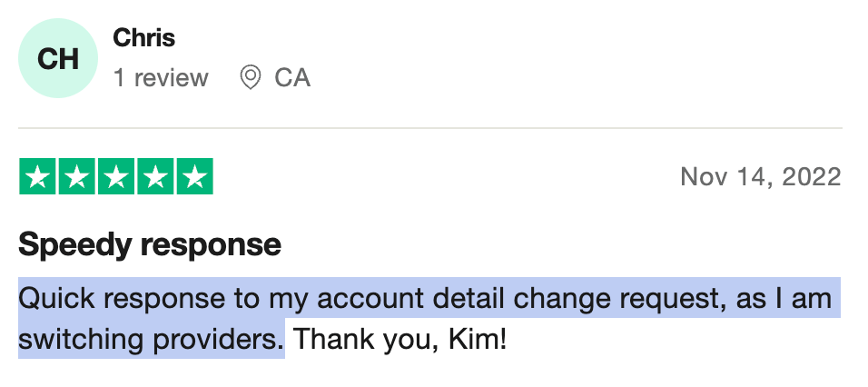The width and height of the screenshot is (868, 387).
Task: Click the fourth green star
Action: pyautogui.click(x=155, y=176)
